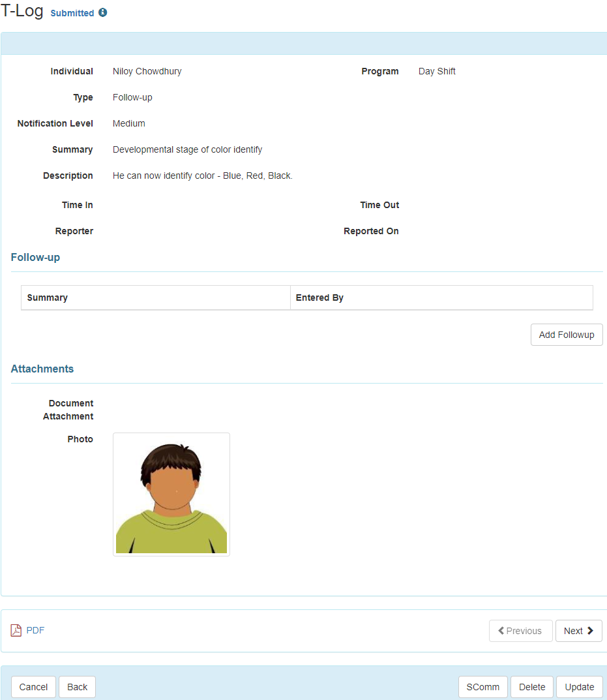Click the Attachments section heading
Viewport: 607px width, 700px height.
pos(42,369)
